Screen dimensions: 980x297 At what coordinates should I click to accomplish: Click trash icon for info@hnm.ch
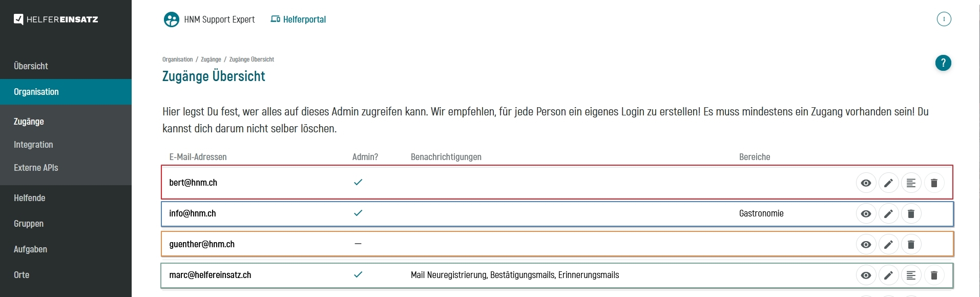(911, 214)
